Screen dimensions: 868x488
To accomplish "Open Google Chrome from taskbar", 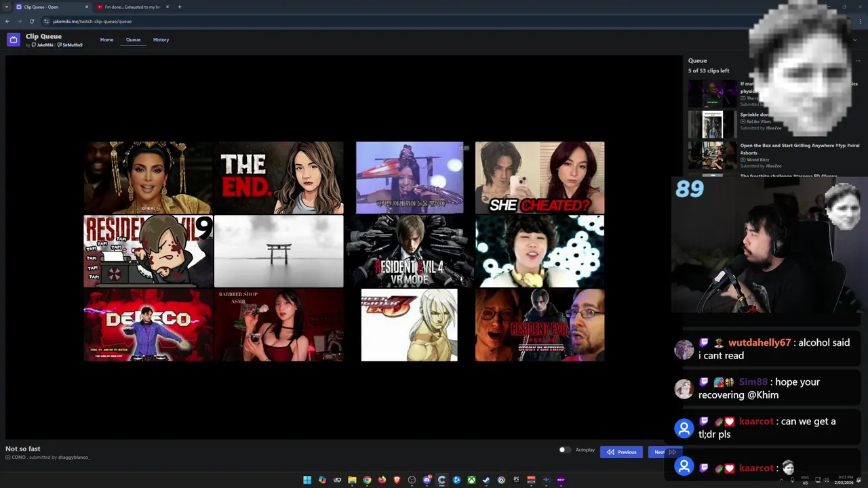I will pos(367,480).
